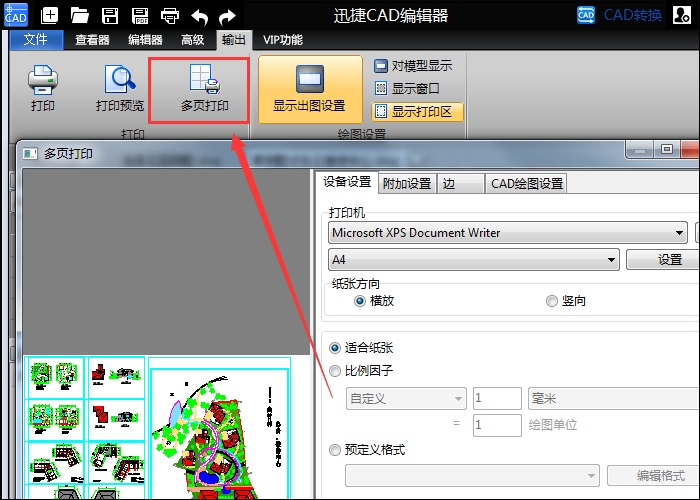Click the quick print icon in title bar
The height and width of the screenshot is (500, 700).
pyautogui.click(x=170, y=16)
